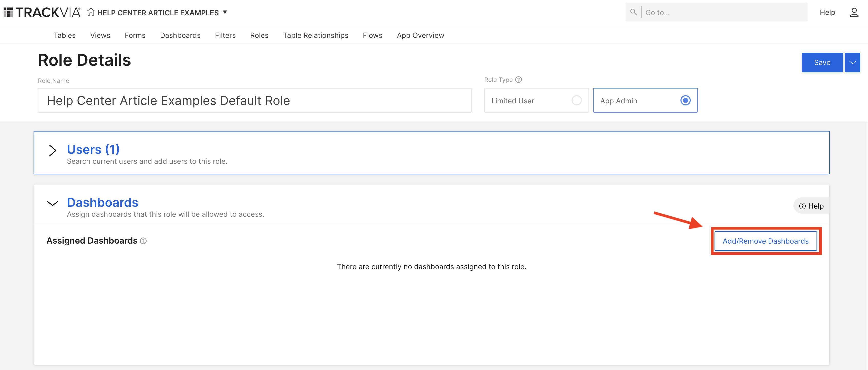
Task: Open the user account icon
Action: point(854,13)
